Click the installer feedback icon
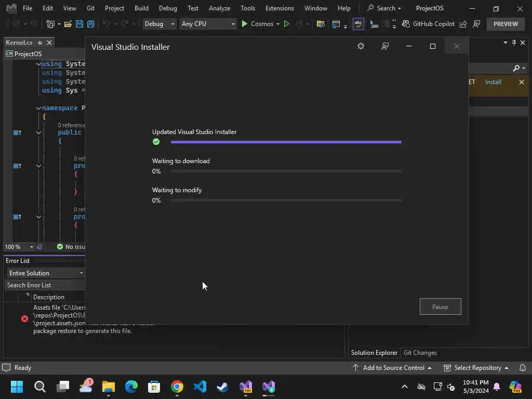 pyautogui.click(x=385, y=46)
